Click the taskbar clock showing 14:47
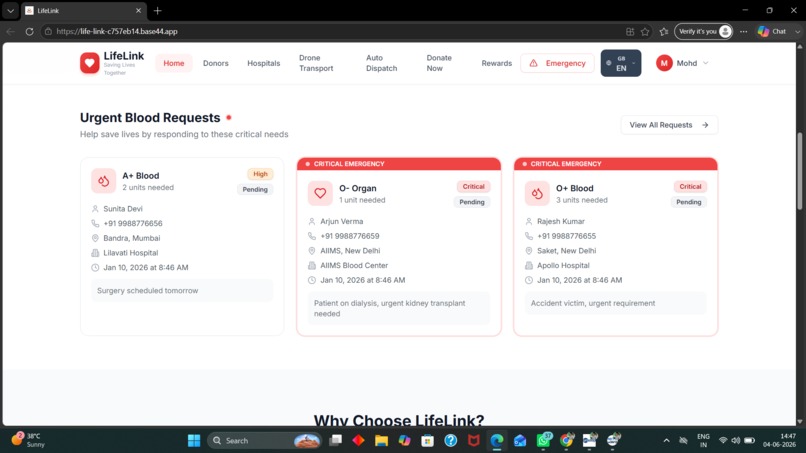This screenshot has width=806, height=453. 779,440
